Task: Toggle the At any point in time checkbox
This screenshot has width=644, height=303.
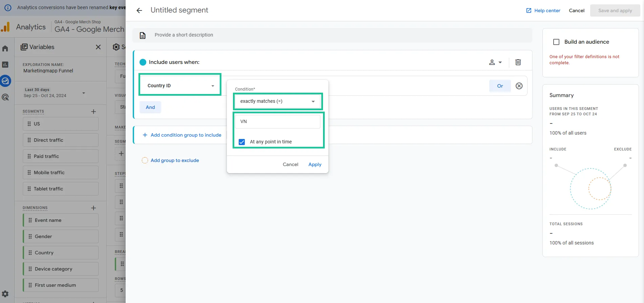Action: click(x=242, y=142)
